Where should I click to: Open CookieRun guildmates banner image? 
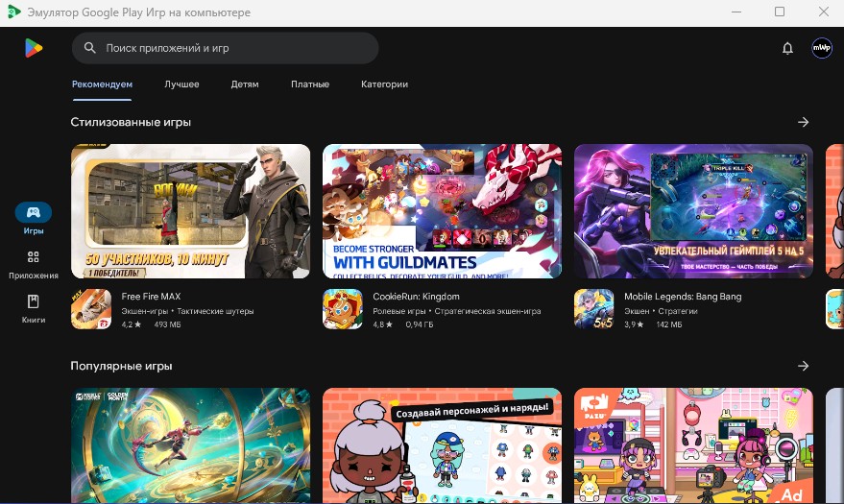(442, 211)
